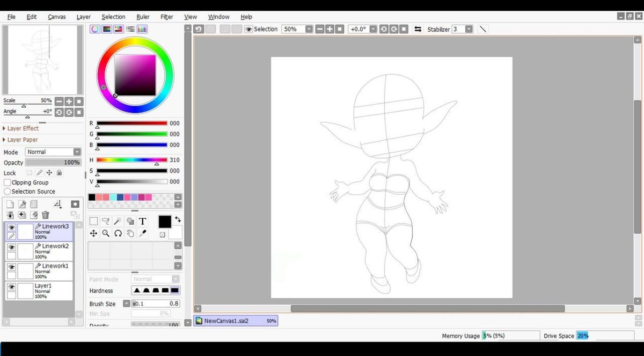Click the layer Opacity slider
The width and height of the screenshot is (644, 356).
[53, 162]
